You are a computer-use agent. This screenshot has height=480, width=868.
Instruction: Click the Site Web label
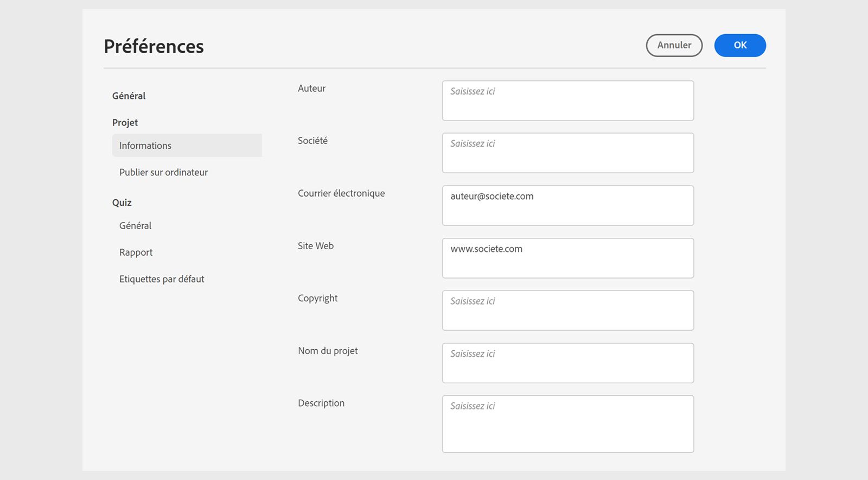(x=316, y=246)
